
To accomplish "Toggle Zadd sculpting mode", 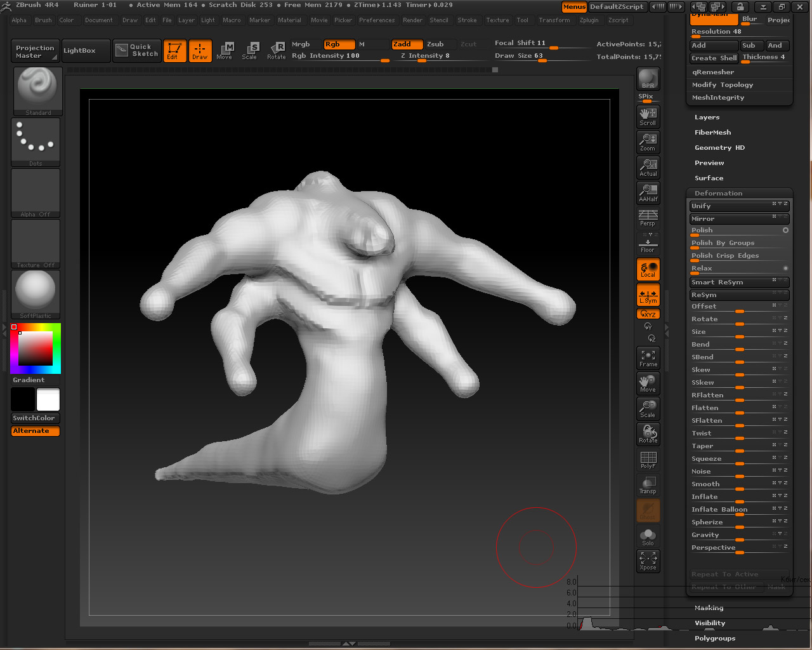I will click(x=407, y=44).
